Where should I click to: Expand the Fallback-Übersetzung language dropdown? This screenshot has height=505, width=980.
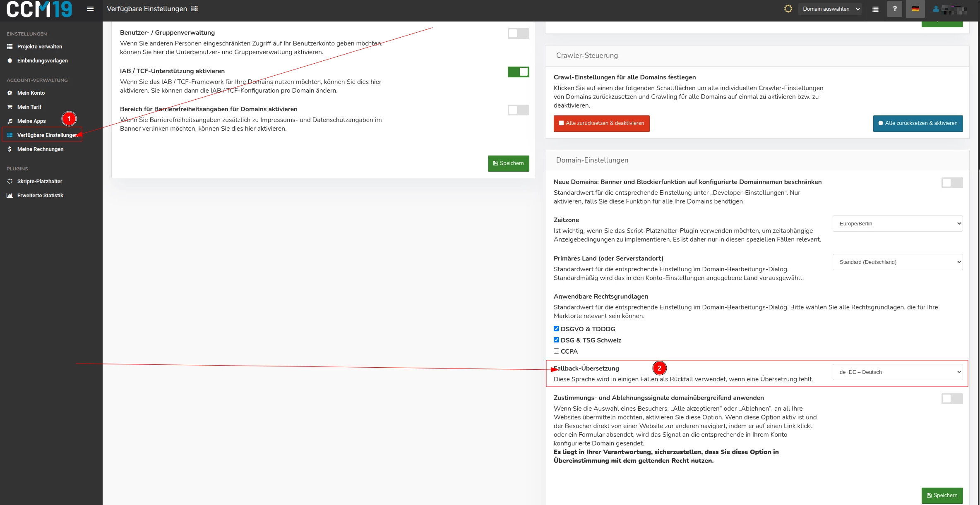point(897,372)
